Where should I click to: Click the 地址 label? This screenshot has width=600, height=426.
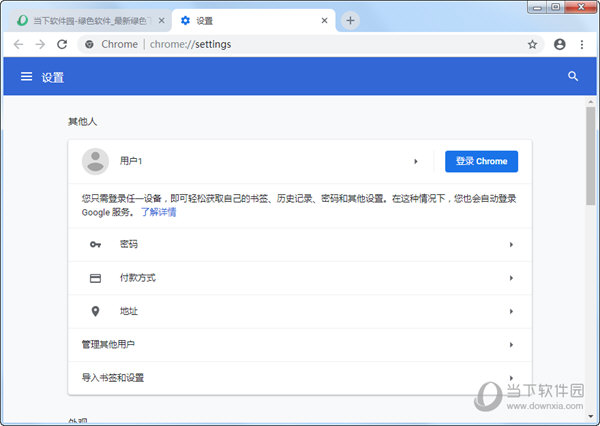click(x=129, y=311)
